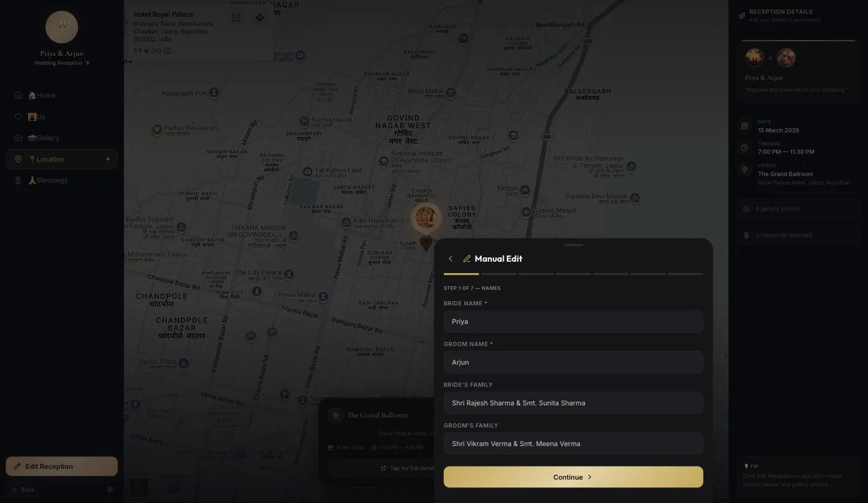
Task: Click the Continue button
Action: 573,477
